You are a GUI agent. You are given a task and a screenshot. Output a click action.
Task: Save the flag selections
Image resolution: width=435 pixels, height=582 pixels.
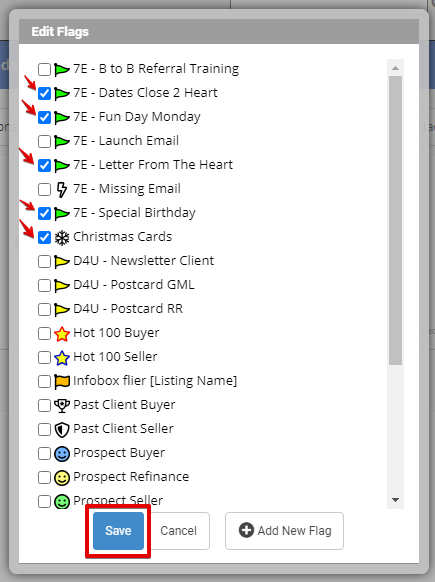pyautogui.click(x=118, y=531)
